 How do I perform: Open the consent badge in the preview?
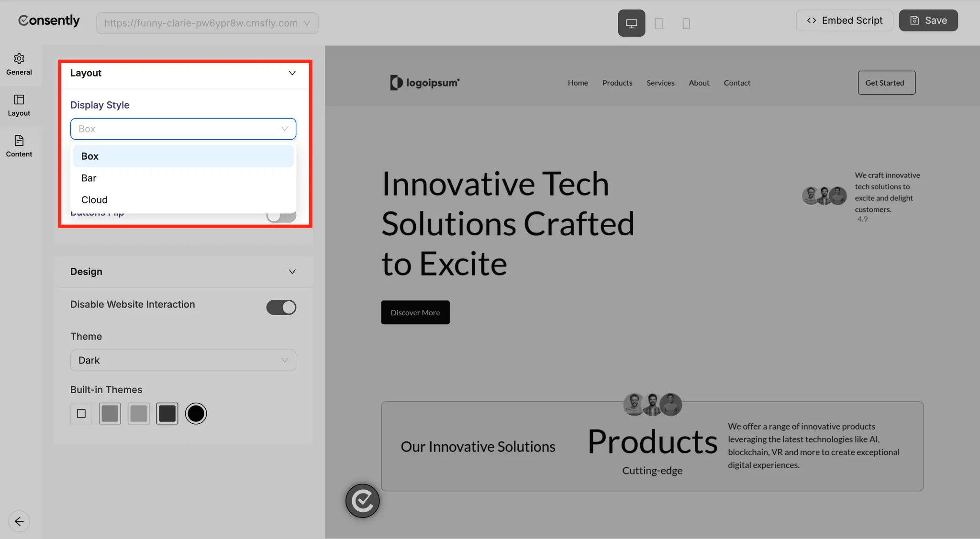click(x=362, y=501)
